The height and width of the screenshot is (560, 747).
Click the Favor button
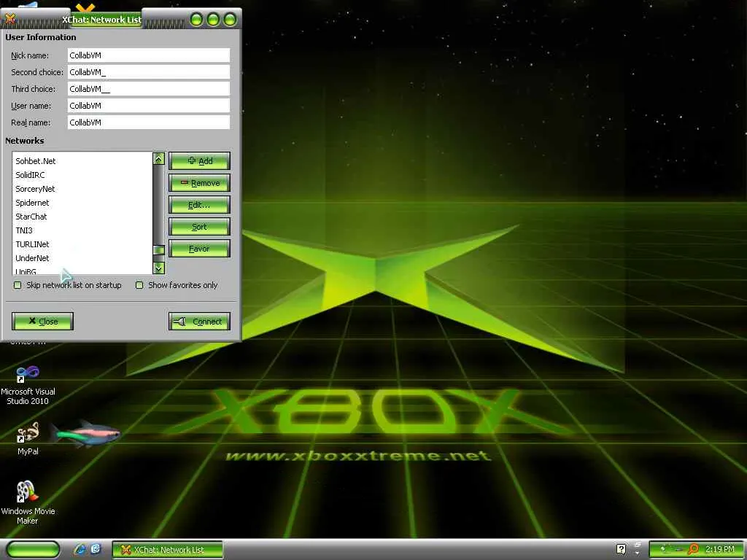[x=199, y=249]
